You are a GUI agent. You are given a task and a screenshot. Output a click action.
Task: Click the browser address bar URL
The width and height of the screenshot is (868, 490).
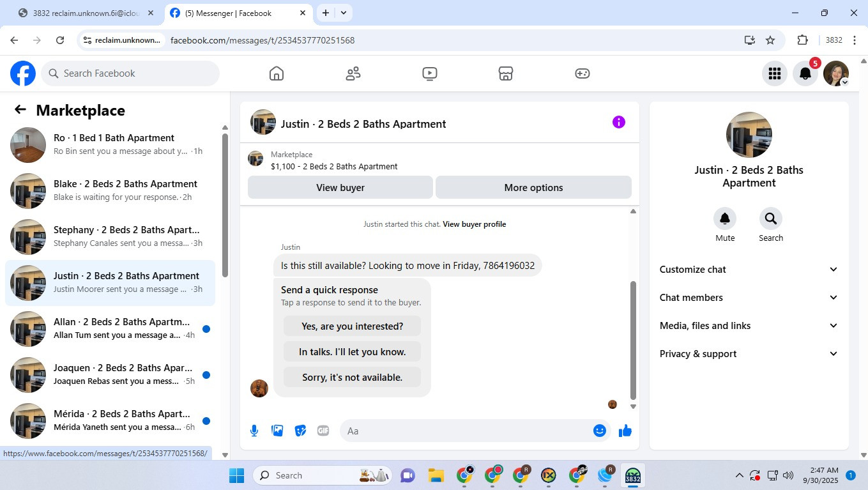tap(263, 40)
